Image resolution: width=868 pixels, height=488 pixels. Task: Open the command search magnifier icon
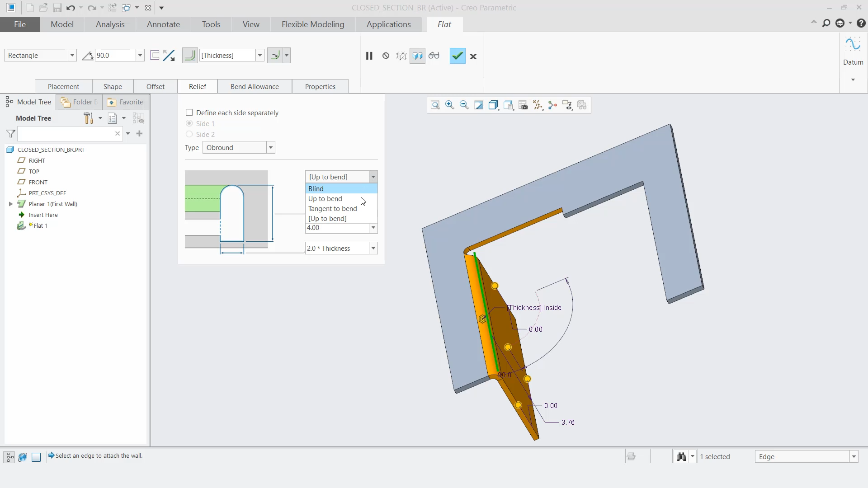[826, 23]
